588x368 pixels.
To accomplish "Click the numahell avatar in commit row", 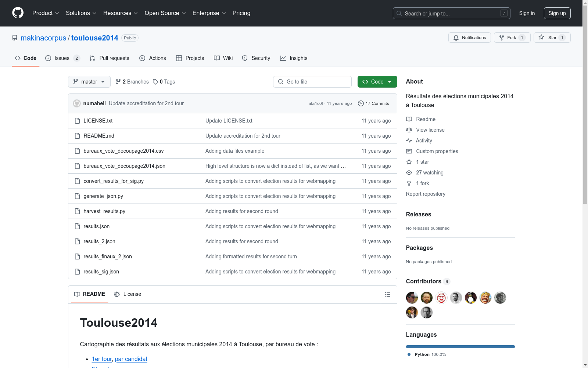I will (77, 103).
